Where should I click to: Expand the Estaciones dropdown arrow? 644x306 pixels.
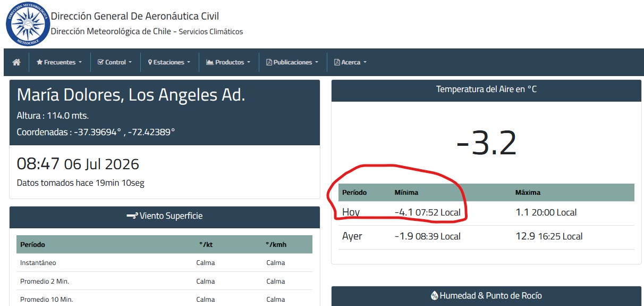click(189, 63)
